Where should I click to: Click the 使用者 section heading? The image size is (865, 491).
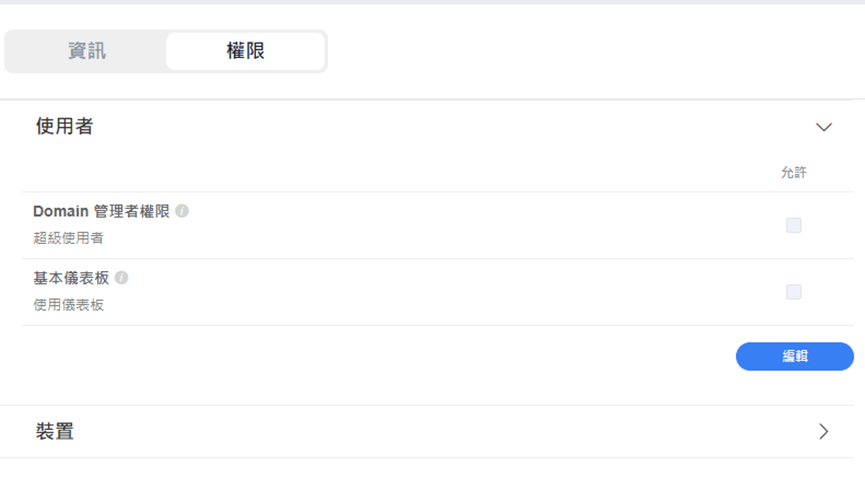[65, 126]
